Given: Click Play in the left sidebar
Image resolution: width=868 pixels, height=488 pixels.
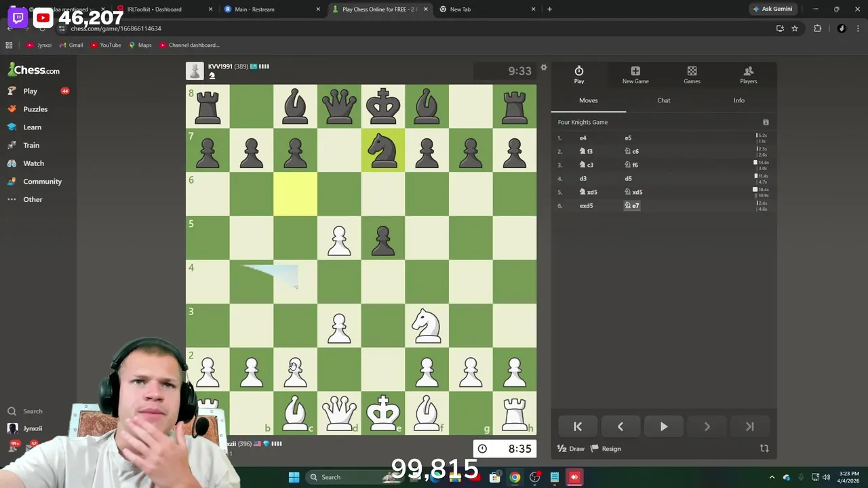Looking at the screenshot, I should 30,91.
